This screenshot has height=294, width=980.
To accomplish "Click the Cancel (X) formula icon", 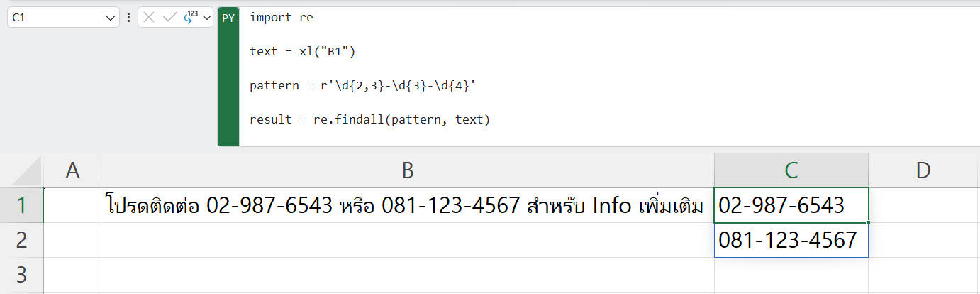I will (149, 18).
